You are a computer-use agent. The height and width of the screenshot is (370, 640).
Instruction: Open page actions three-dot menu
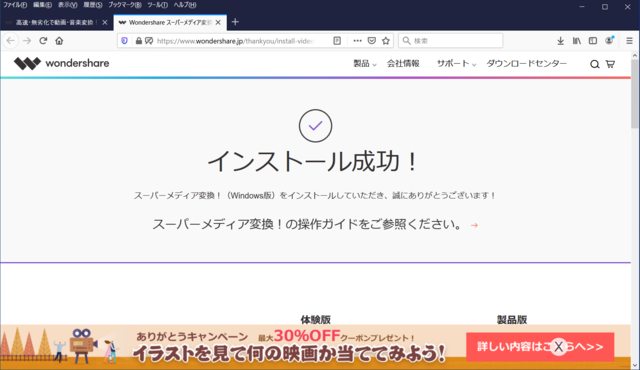pos(357,41)
